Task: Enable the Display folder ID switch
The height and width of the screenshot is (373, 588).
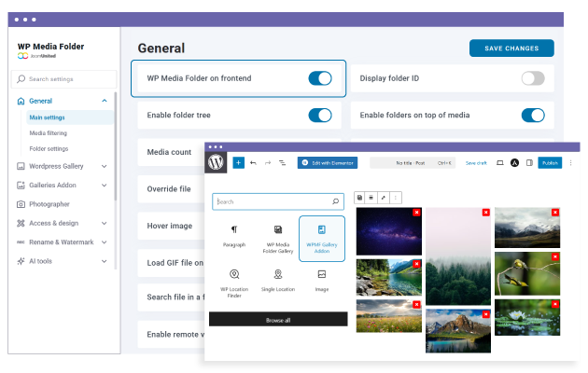Action: (x=532, y=78)
